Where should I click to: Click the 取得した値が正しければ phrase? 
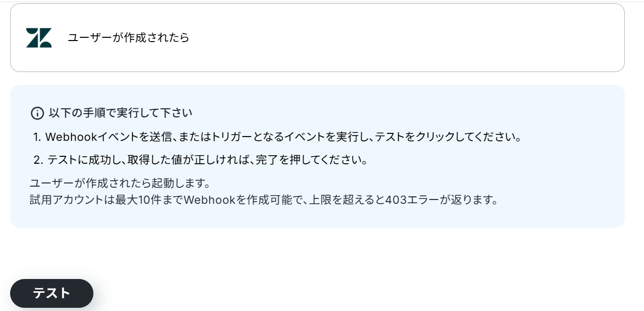tap(195, 160)
